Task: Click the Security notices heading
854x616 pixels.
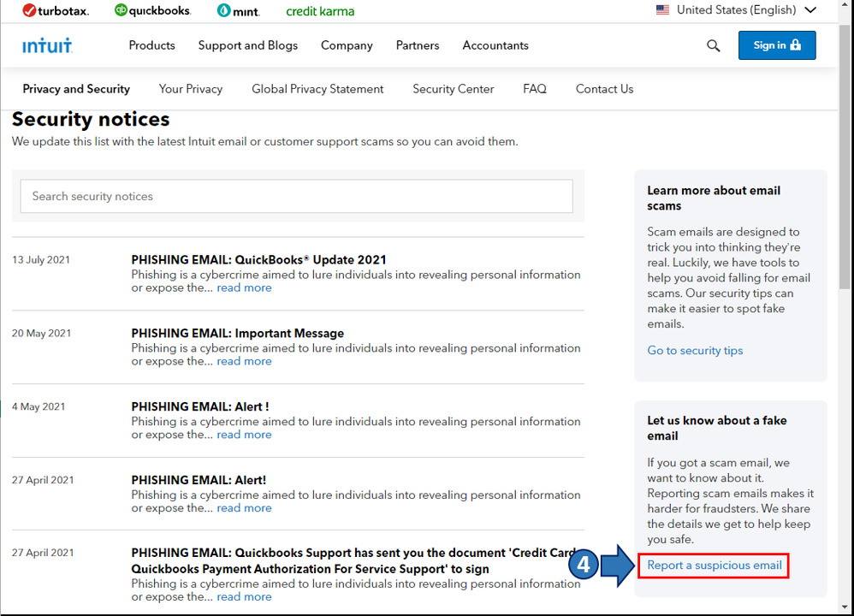Action: pos(91,119)
